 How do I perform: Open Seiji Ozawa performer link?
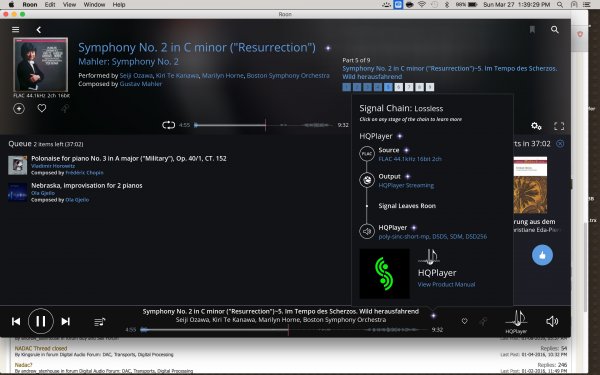click(136, 75)
